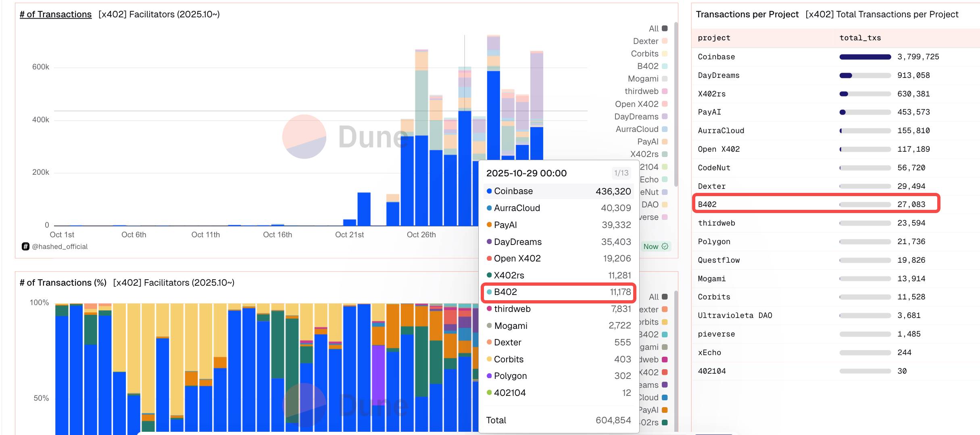This screenshot has height=435, width=980.
Task: Select the DayDreams row in the project table
Action: (719, 75)
